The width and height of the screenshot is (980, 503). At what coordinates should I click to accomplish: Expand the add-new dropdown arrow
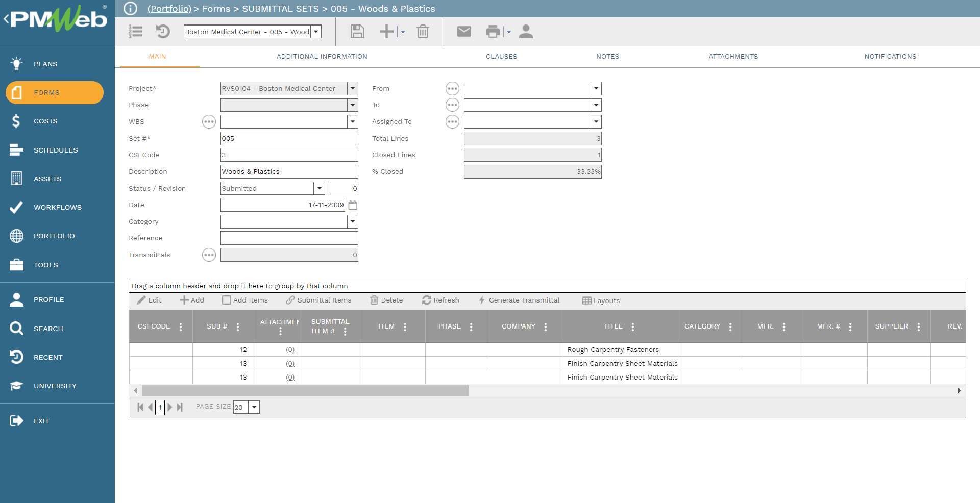coord(403,32)
